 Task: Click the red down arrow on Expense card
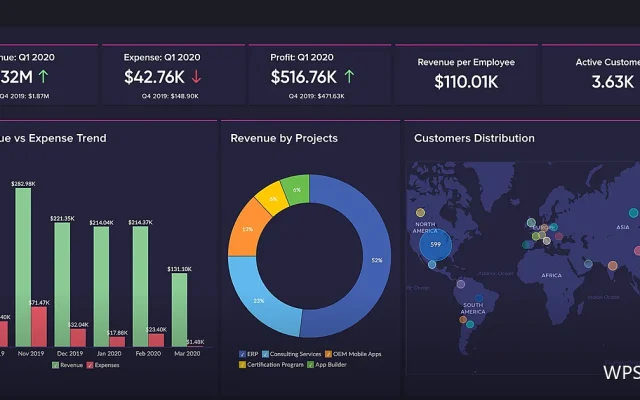click(x=196, y=76)
